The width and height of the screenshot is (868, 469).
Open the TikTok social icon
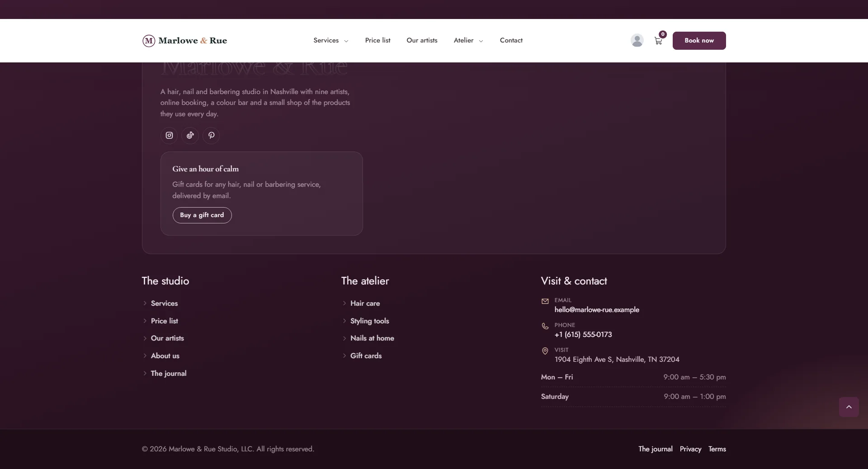(190, 135)
